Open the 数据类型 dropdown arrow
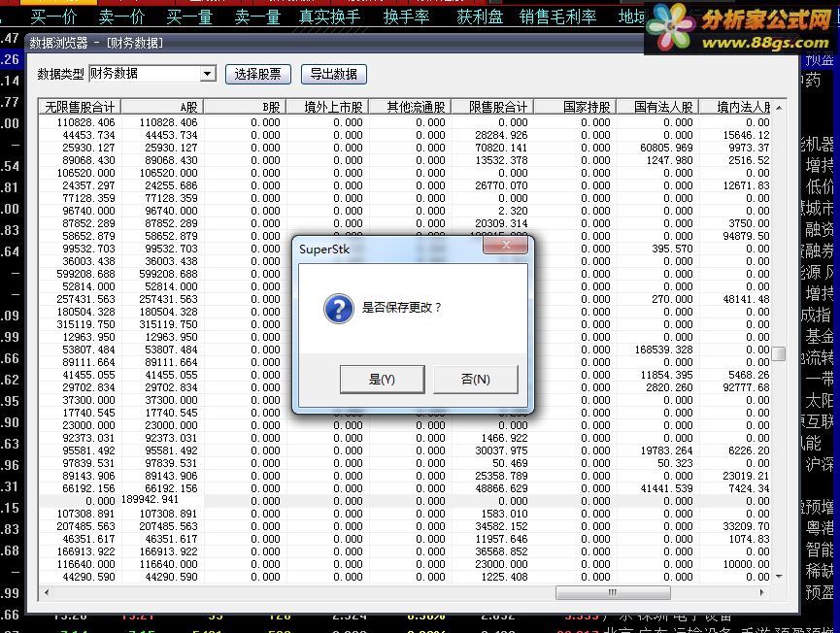 pyautogui.click(x=208, y=74)
